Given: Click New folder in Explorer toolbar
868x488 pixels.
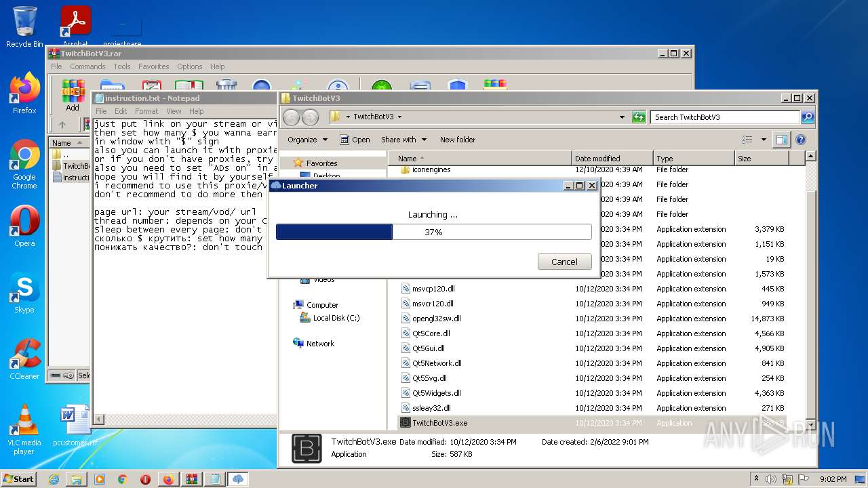Looking at the screenshot, I should point(458,140).
